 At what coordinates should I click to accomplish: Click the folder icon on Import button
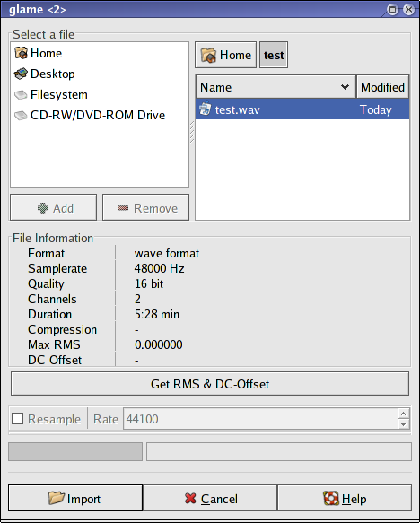point(56,498)
